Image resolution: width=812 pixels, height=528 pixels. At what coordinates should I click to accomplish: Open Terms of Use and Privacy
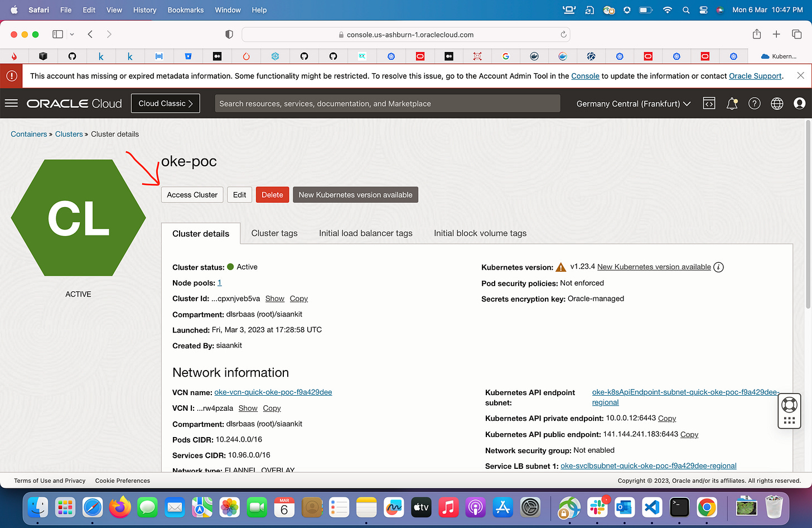pos(50,481)
